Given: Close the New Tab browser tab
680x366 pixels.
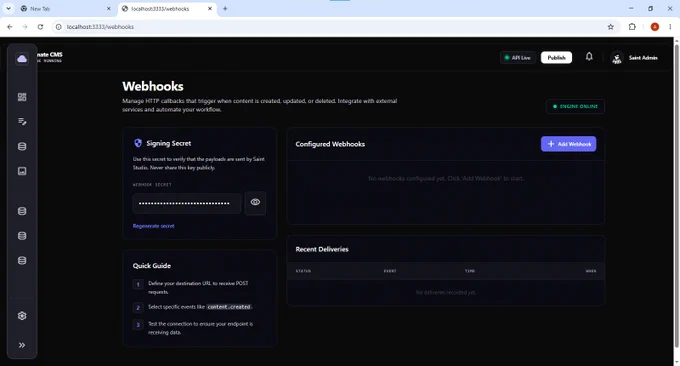Looking at the screenshot, I should coord(108,9).
